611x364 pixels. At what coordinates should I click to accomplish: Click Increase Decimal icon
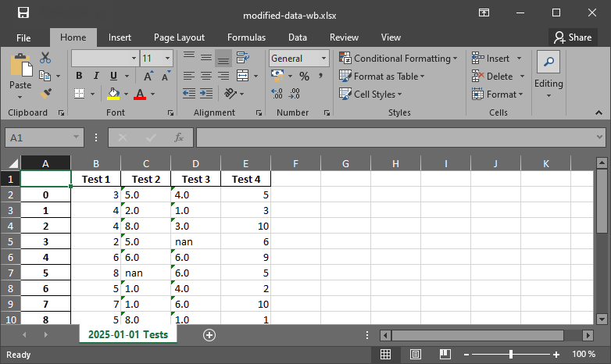277,94
